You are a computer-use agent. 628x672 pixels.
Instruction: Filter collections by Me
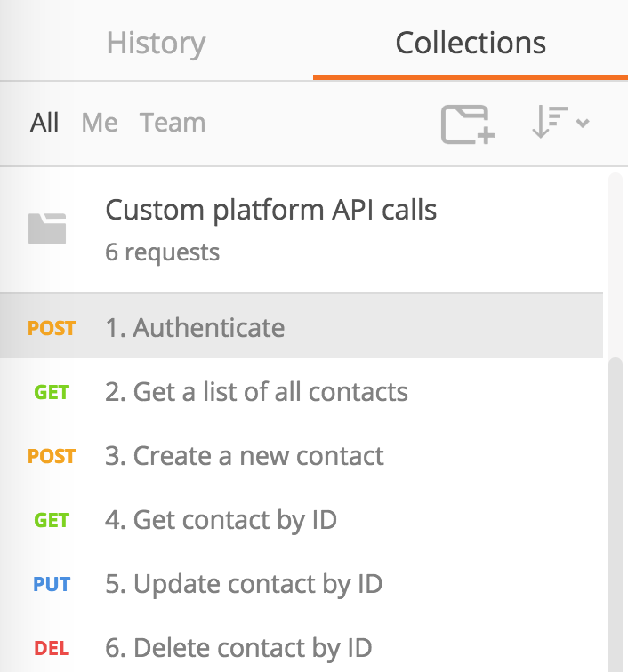click(100, 123)
